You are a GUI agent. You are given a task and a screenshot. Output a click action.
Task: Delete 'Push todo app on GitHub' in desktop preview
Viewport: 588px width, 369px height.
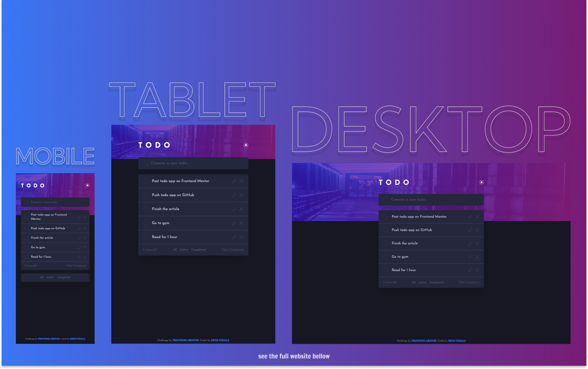pyautogui.click(x=477, y=230)
